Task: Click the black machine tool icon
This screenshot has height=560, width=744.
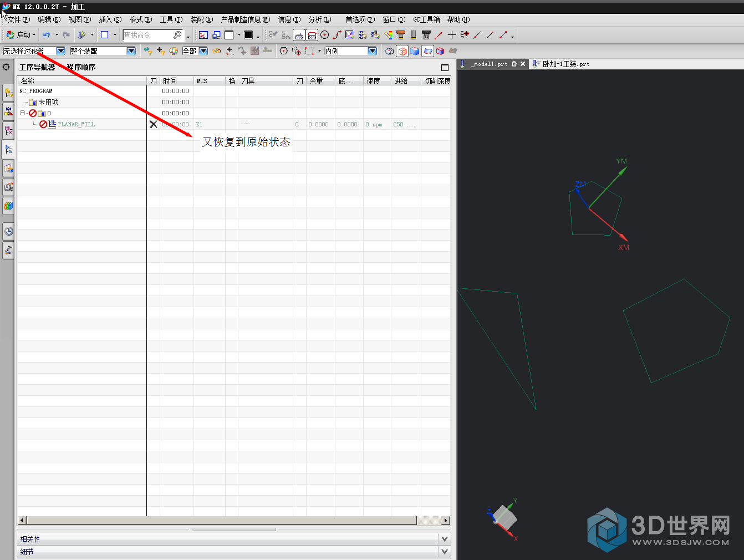Action: (x=426, y=35)
